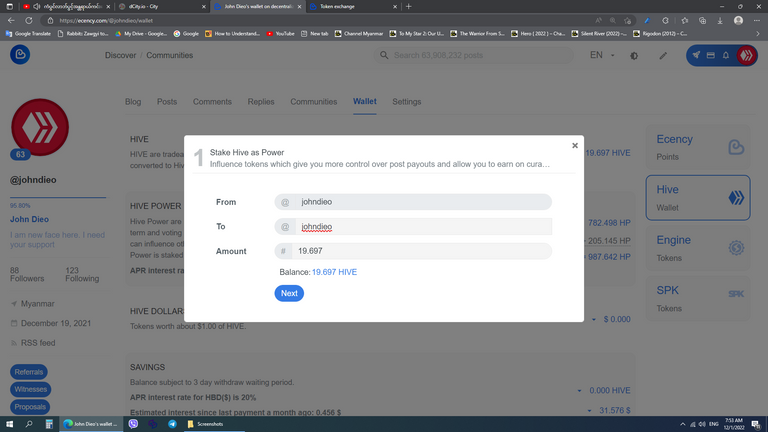Switch to the Blog tab
Image resolution: width=768 pixels, height=432 pixels.
point(133,102)
